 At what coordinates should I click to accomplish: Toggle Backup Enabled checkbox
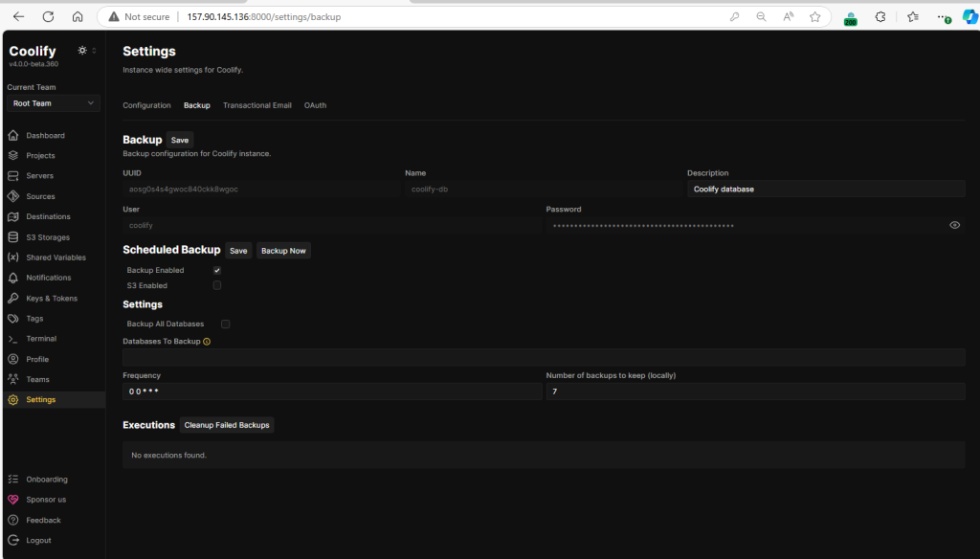point(217,270)
